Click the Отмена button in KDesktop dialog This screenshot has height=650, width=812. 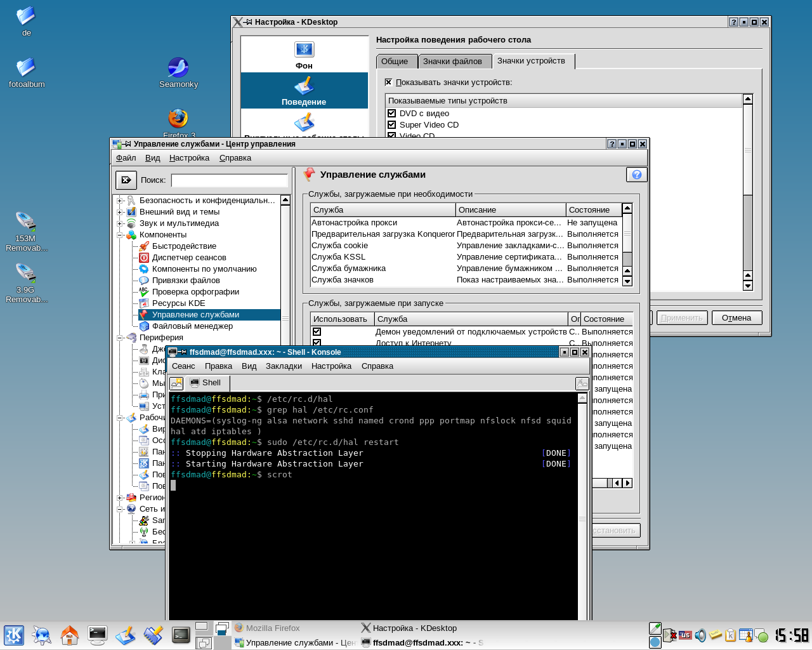tap(737, 318)
